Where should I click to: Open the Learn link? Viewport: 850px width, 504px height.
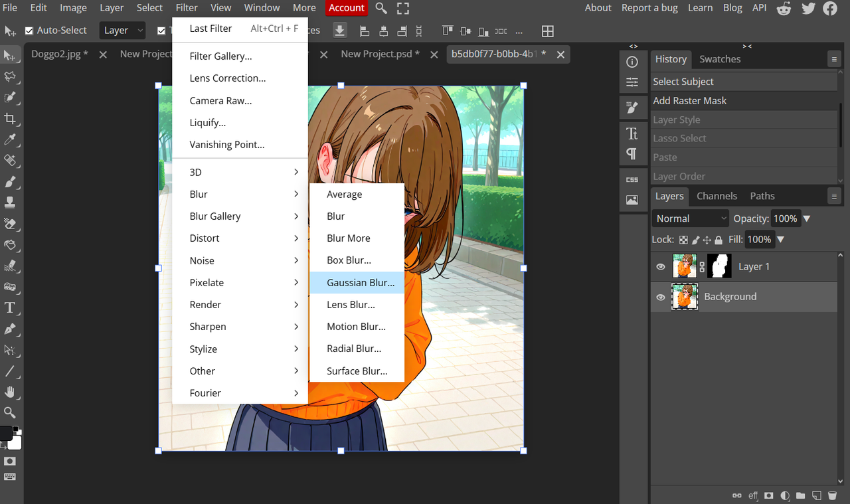click(x=700, y=8)
